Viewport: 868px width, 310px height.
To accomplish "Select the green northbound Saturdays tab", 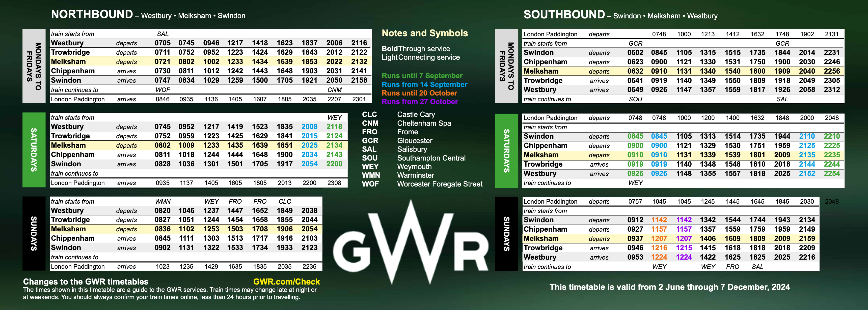I will [34, 150].
